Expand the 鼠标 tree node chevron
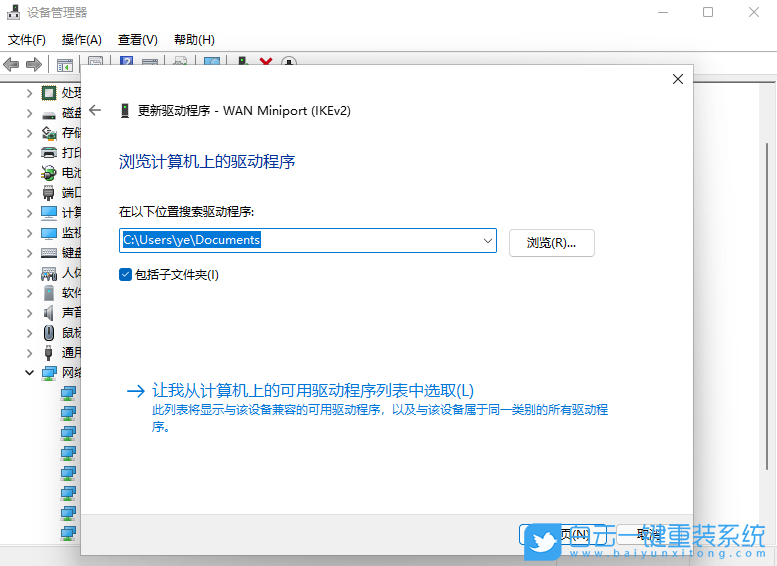This screenshot has height=566, width=777. 29,333
